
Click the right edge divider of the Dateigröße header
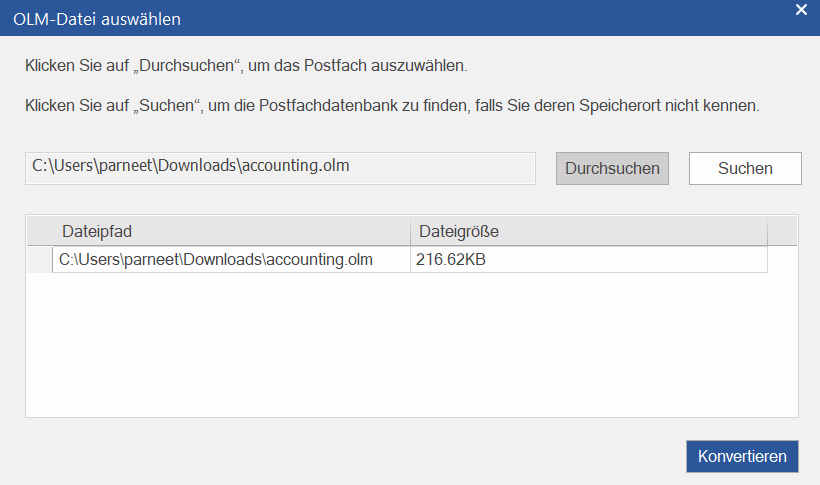click(x=767, y=232)
